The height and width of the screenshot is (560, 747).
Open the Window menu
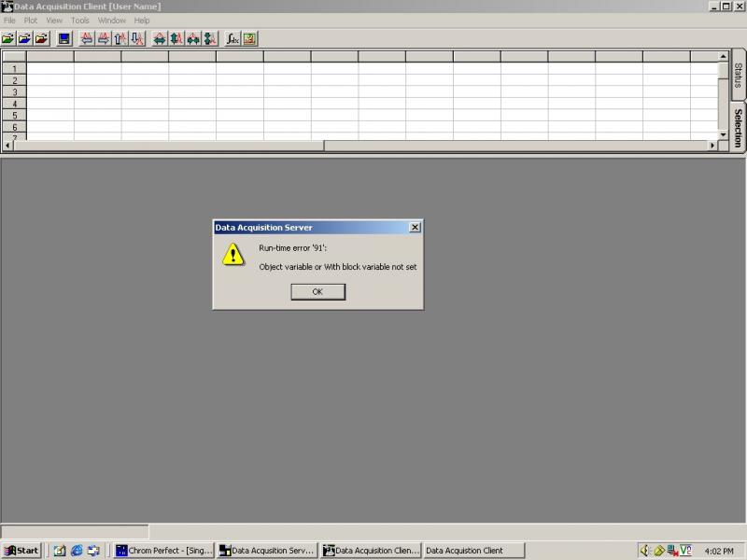click(112, 21)
